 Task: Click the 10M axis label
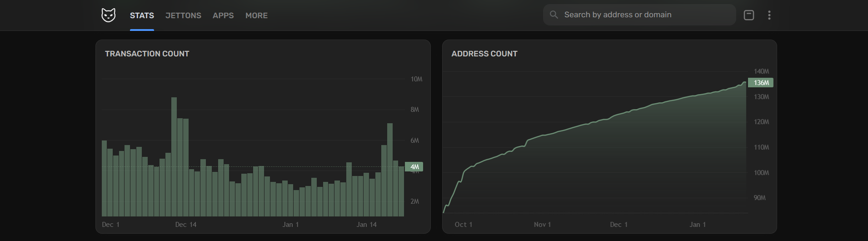(416, 79)
